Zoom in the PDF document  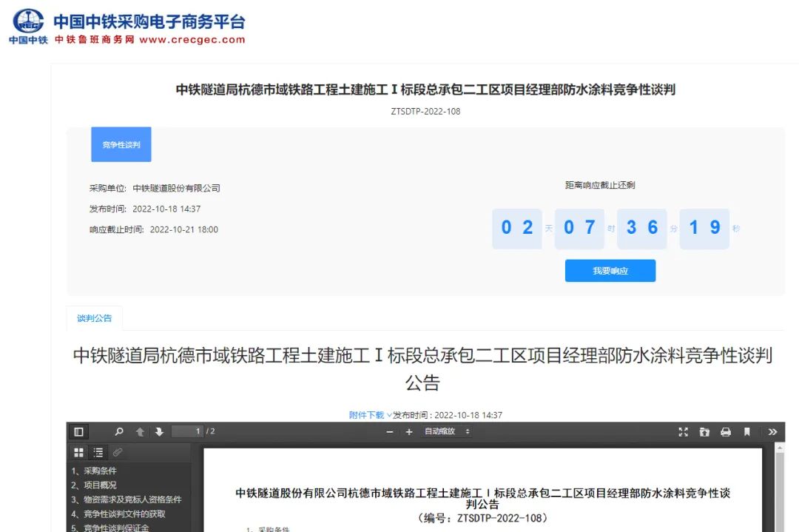click(x=408, y=431)
